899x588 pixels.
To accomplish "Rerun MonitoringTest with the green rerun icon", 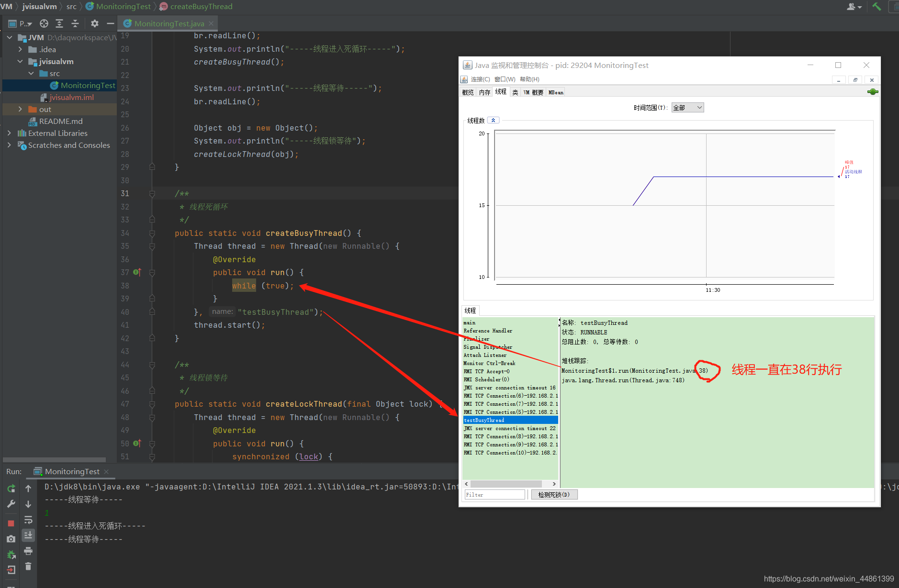I will click(11, 488).
